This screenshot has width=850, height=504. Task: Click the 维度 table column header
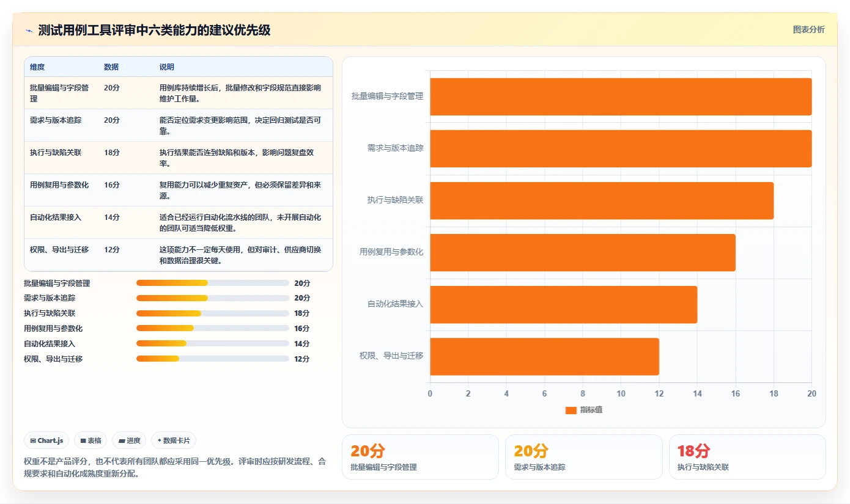point(37,67)
